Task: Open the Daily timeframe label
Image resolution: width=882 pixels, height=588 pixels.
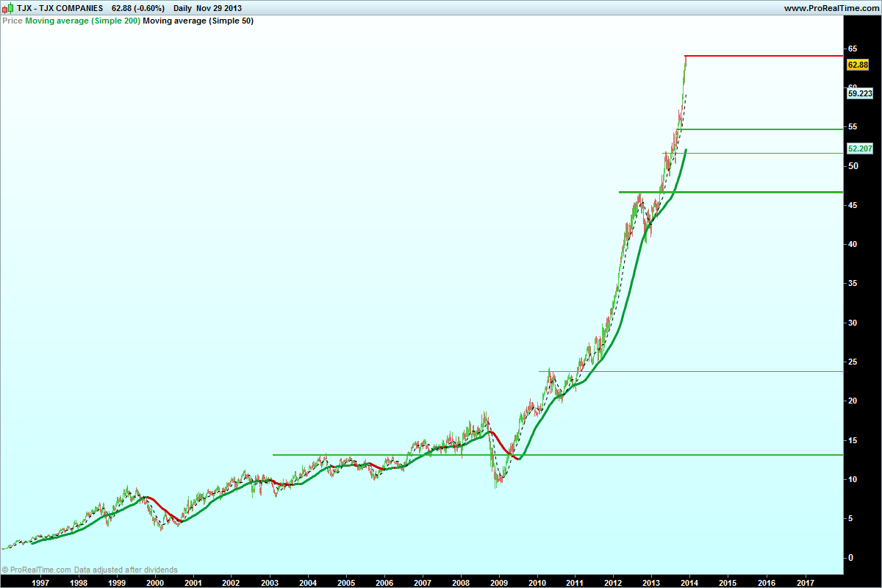Action: point(183,8)
